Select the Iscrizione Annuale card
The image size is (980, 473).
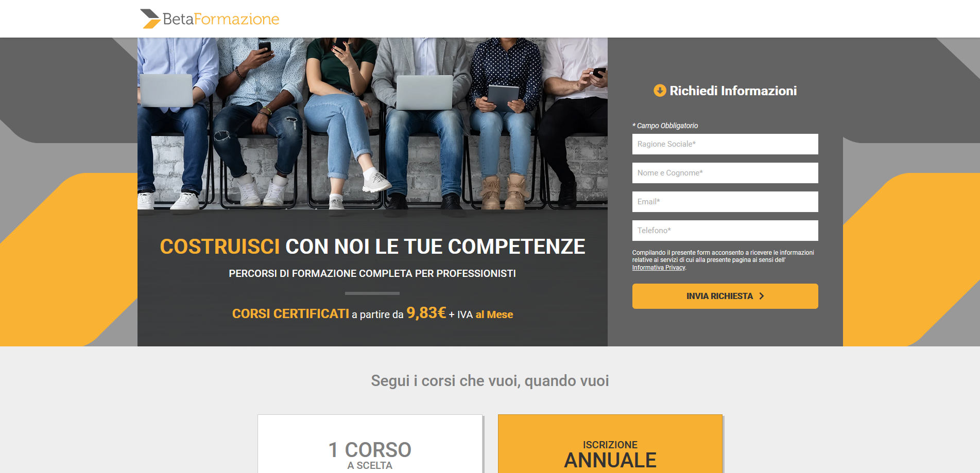click(610, 444)
